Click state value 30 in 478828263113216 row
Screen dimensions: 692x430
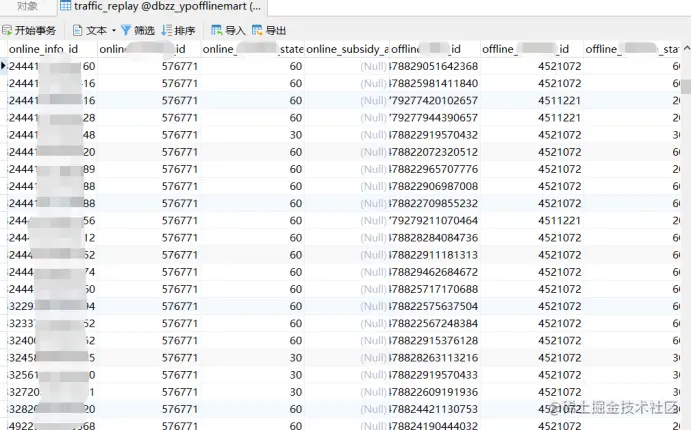(296, 358)
